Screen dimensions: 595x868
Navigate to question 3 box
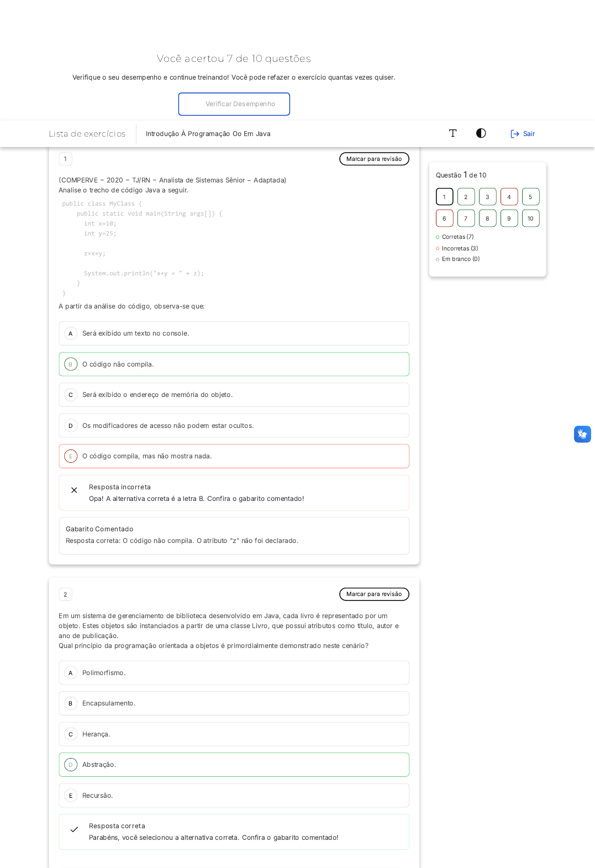(487, 197)
